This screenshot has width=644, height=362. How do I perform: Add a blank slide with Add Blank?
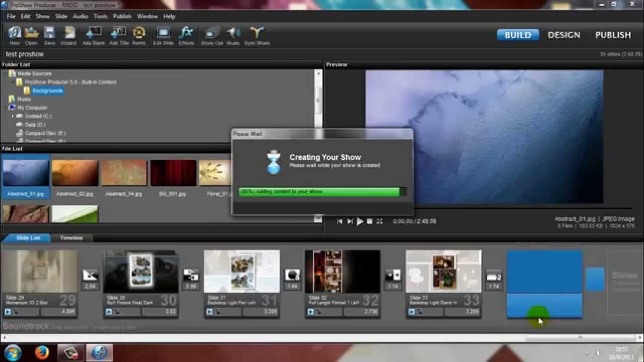93,35
